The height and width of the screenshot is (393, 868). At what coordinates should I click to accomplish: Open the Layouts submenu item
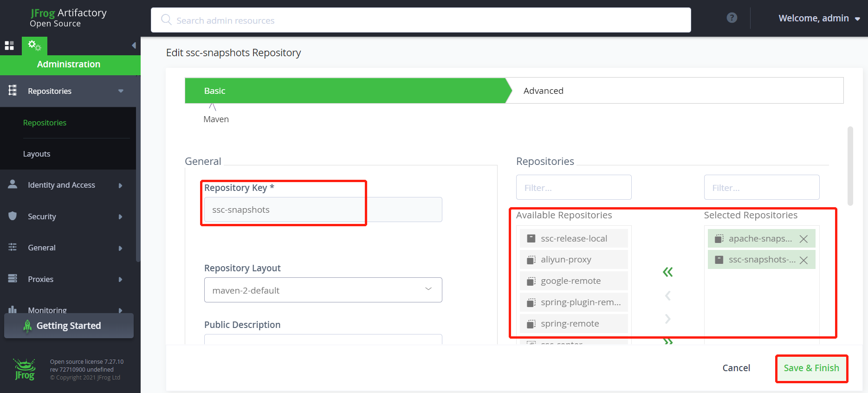click(37, 154)
